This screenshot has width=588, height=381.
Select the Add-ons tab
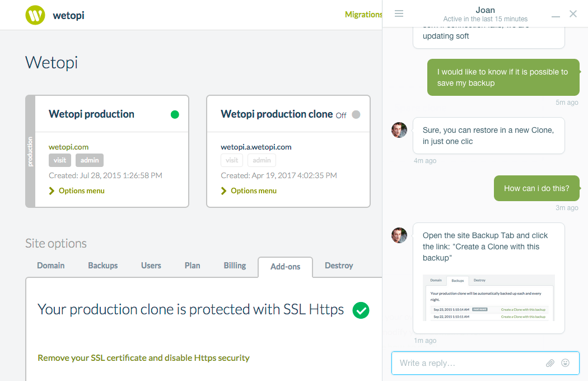pos(286,267)
